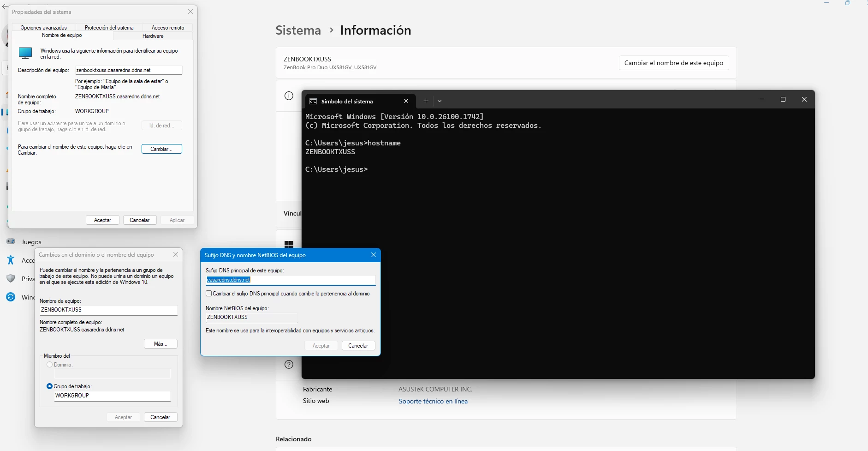Click the hostname output line ZENBOOKTXUSS in terminal

tap(330, 152)
